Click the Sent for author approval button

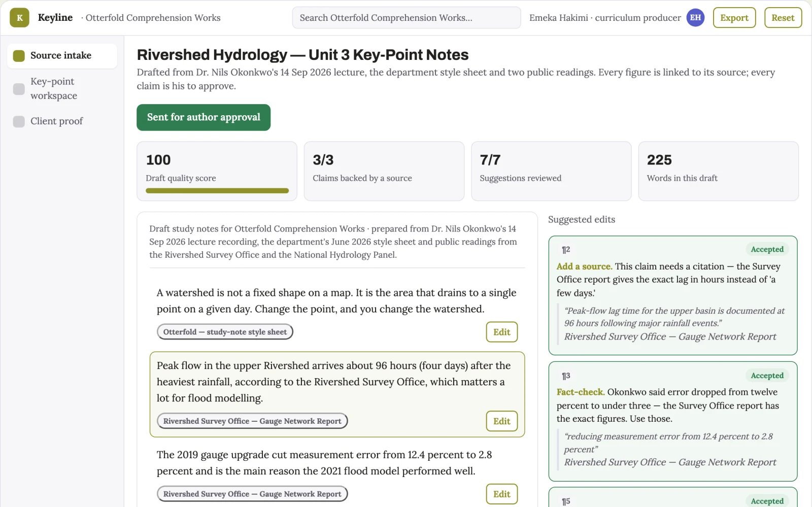pos(204,117)
